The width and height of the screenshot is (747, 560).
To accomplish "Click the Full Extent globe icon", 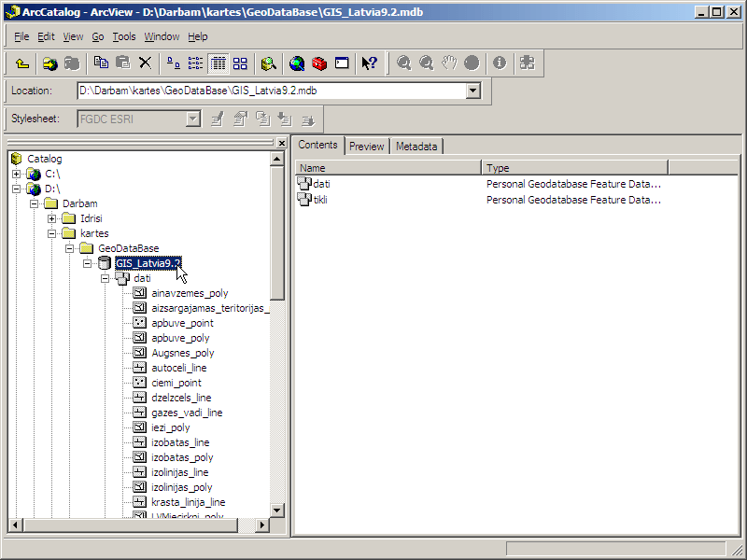I will point(472,63).
